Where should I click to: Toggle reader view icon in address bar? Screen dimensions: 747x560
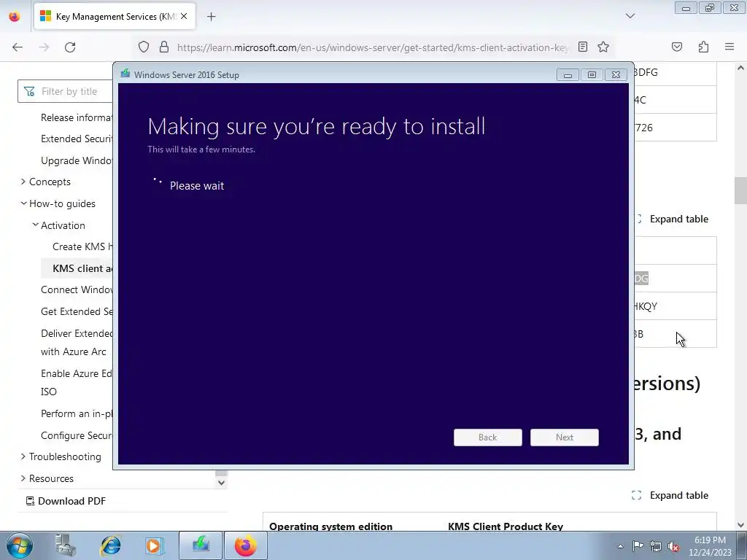point(583,47)
